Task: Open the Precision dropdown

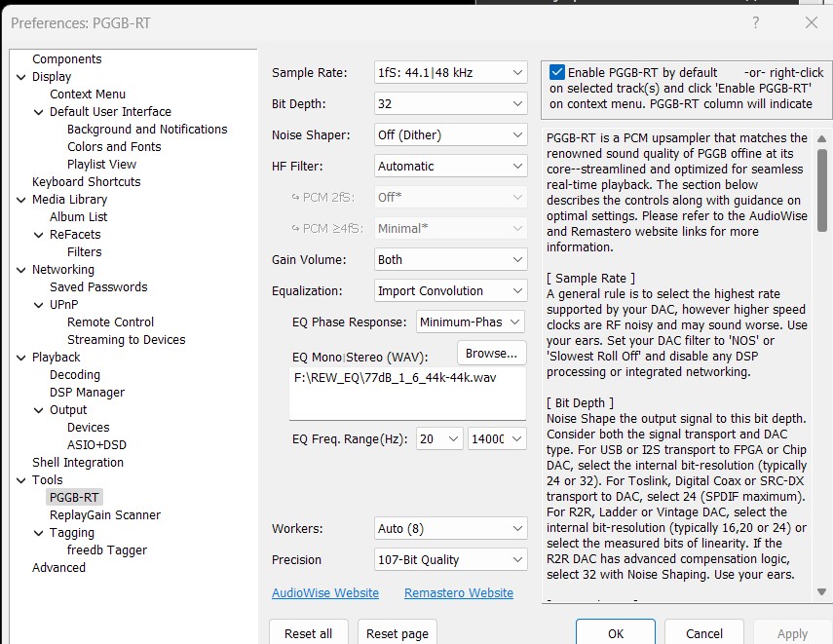Action: [450, 560]
